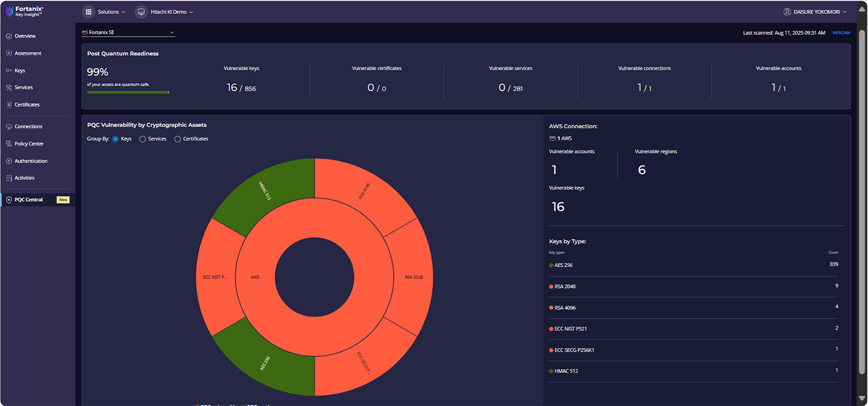Click the Authentication sidebar icon
The width and height of the screenshot is (868, 406).
(x=9, y=161)
